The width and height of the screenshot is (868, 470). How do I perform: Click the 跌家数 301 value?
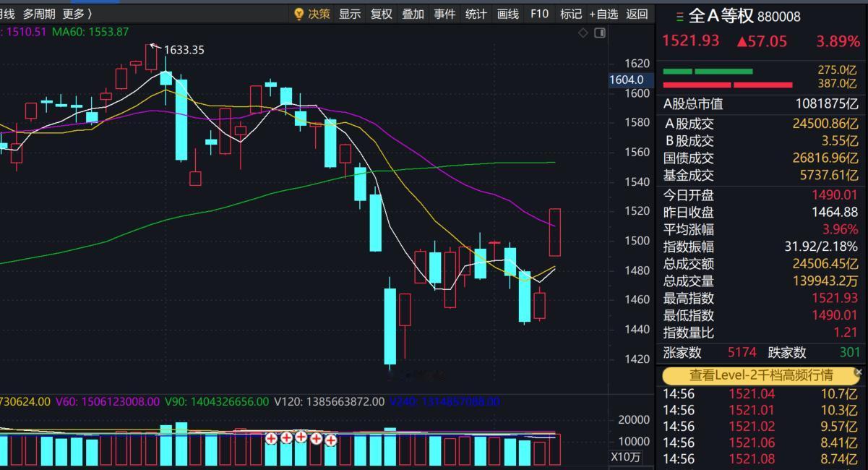pyautogui.click(x=850, y=353)
